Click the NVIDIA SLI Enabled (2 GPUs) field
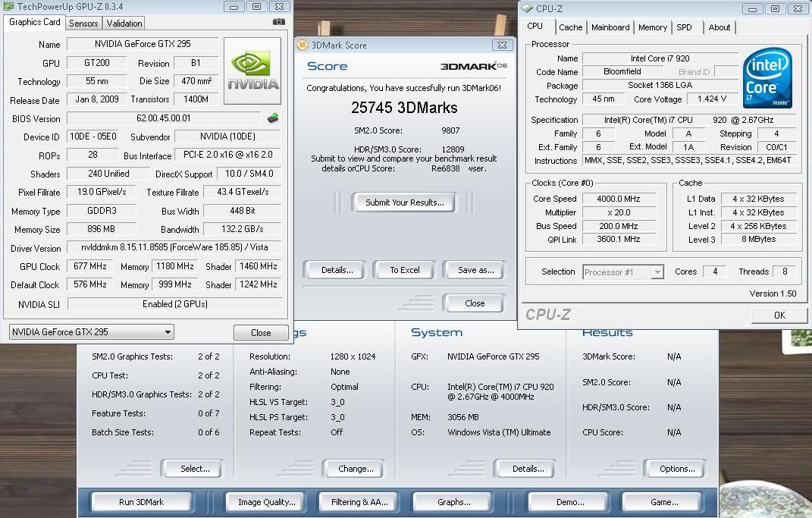The image size is (812, 518). 174,304
